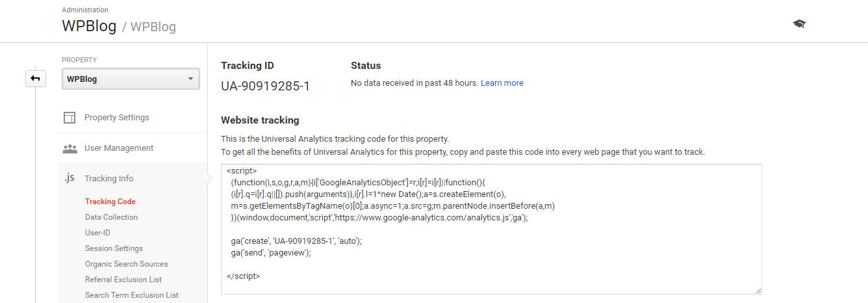Open Property Settings
The width and height of the screenshot is (868, 303).
coord(116,118)
